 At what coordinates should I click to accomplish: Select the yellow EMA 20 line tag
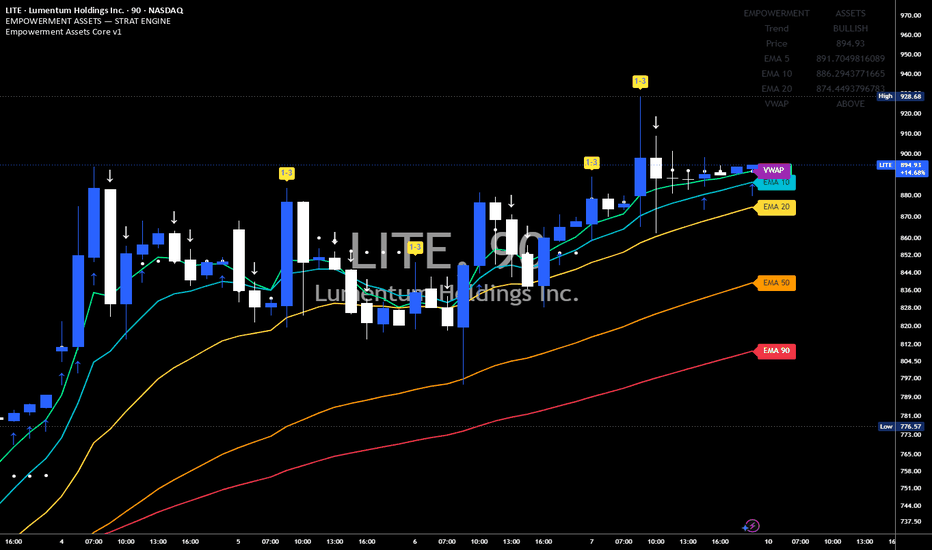click(776, 207)
